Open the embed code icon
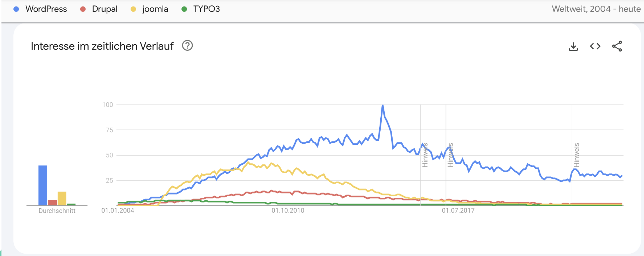This screenshot has height=256, width=644. tap(595, 46)
